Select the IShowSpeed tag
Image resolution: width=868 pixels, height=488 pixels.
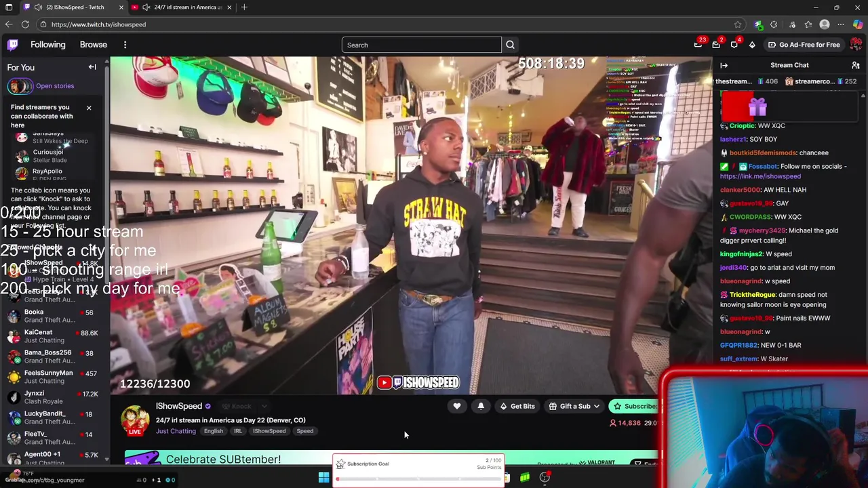269,431
